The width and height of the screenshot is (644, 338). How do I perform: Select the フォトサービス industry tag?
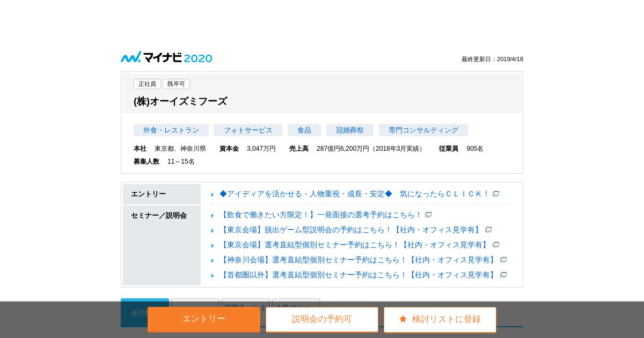pyautogui.click(x=248, y=130)
